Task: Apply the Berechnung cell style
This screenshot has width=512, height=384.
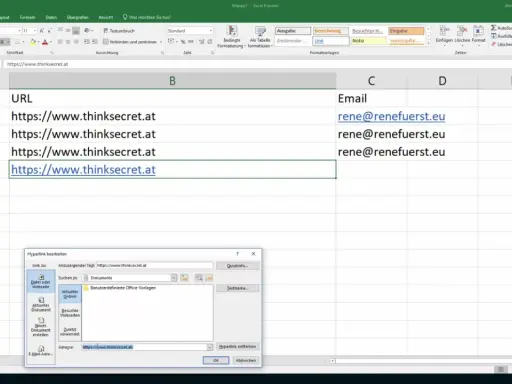Action: click(331, 31)
